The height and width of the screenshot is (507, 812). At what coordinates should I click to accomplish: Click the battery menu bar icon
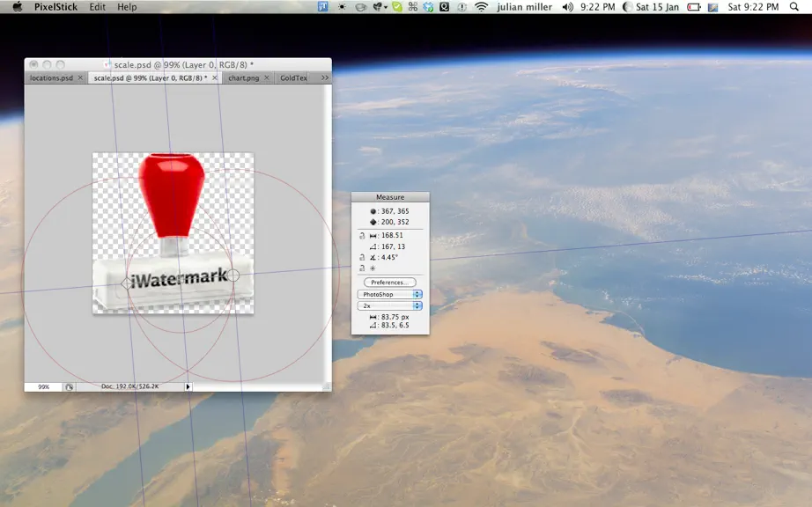694,7
